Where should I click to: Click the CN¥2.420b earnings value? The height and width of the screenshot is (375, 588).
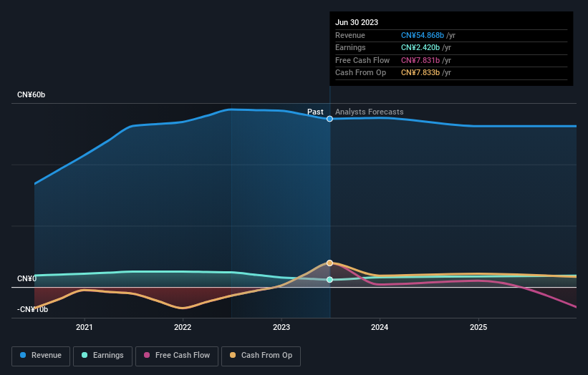coord(420,47)
